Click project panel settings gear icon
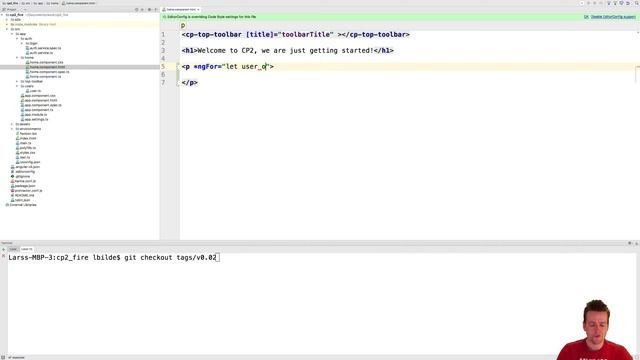The height and width of the screenshot is (360, 640). coord(149,9)
